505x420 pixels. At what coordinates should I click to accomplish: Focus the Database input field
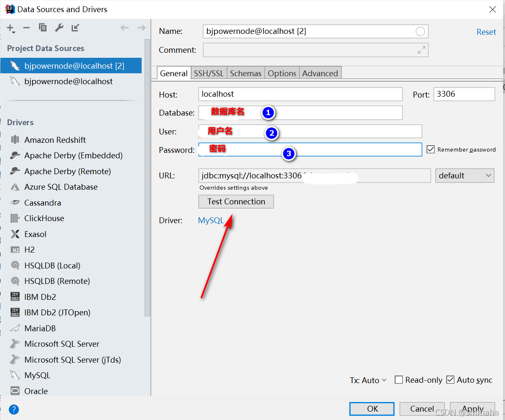300,113
